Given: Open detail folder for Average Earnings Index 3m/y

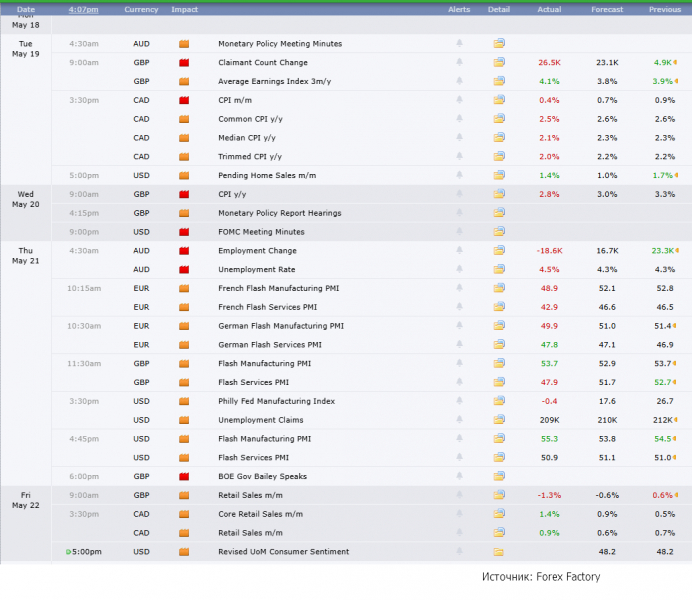Looking at the screenshot, I should click(499, 81).
